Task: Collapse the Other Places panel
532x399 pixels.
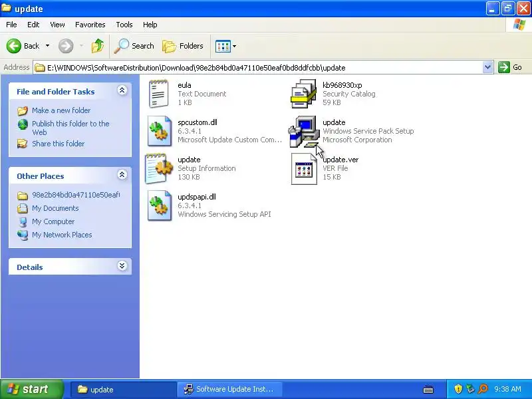Action: (x=122, y=175)
